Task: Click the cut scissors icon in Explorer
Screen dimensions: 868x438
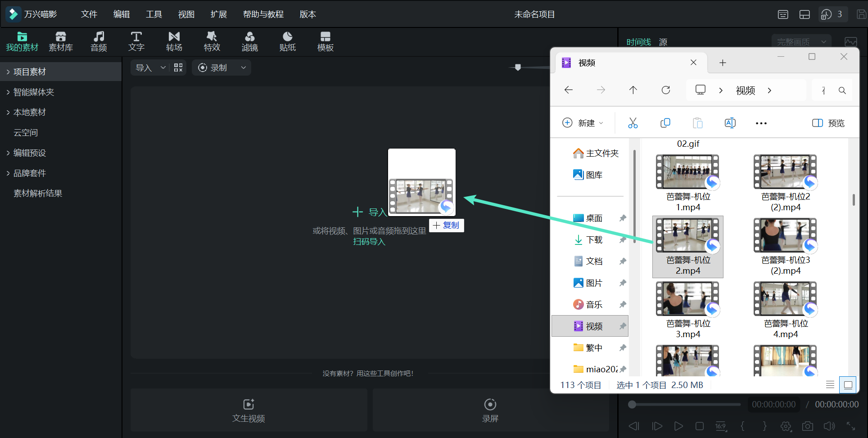Action: (x=633, y=123)
